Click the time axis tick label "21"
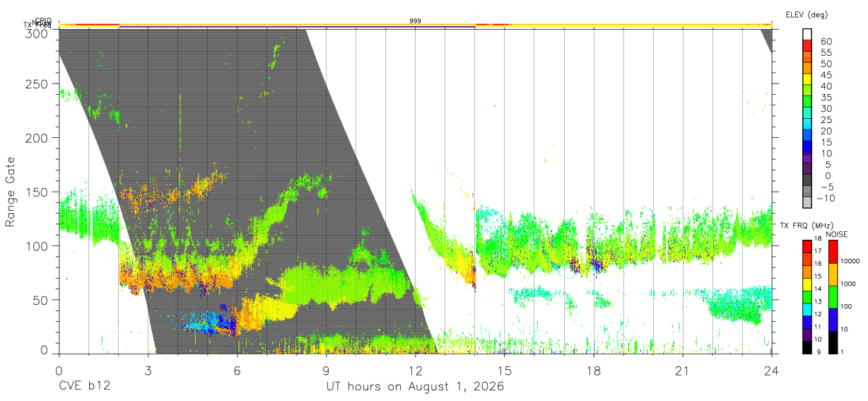The height and width of the screenshot is (401, 868). pos(682,371)
